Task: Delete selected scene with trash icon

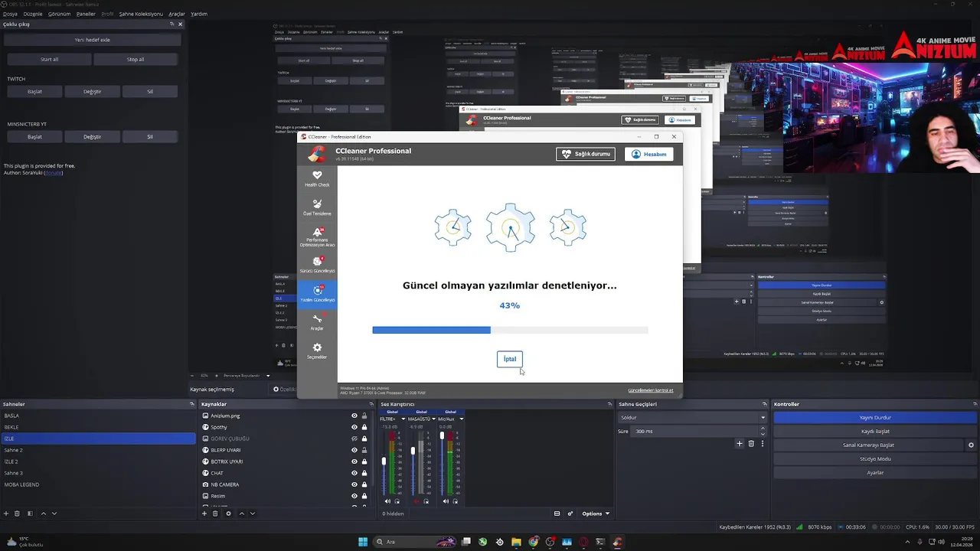Action: click(x=17, y=514)
